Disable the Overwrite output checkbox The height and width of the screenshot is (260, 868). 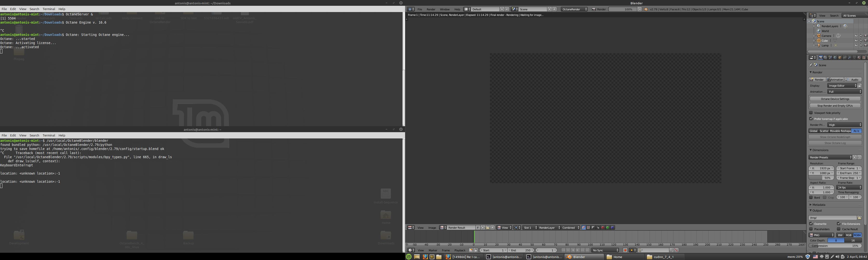[x=811, y=224]
